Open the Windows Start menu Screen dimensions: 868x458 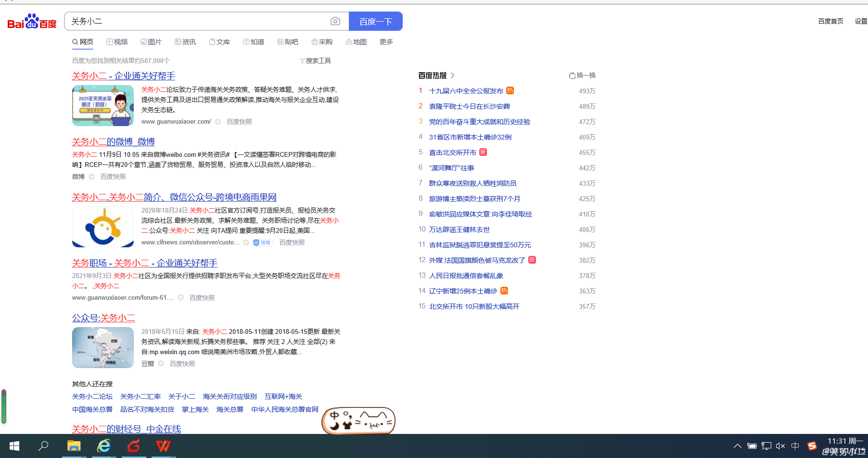pos(14,446)
